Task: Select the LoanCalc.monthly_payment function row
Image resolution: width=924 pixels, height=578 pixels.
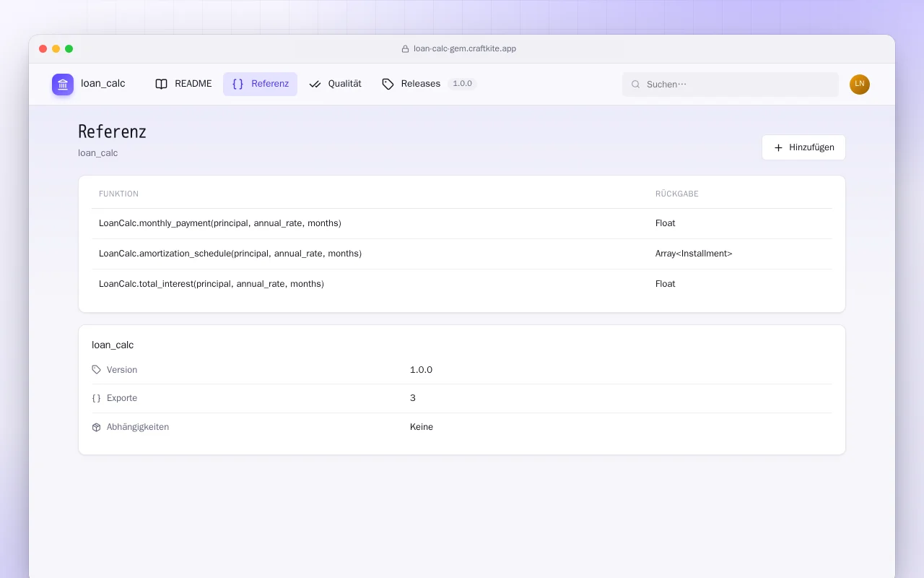Action: (462, 223)
